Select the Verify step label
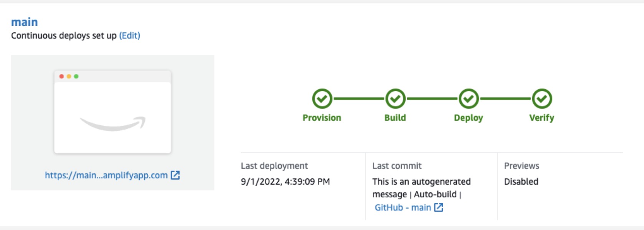This screenshot has width=644, height=230. click(542, 118)
